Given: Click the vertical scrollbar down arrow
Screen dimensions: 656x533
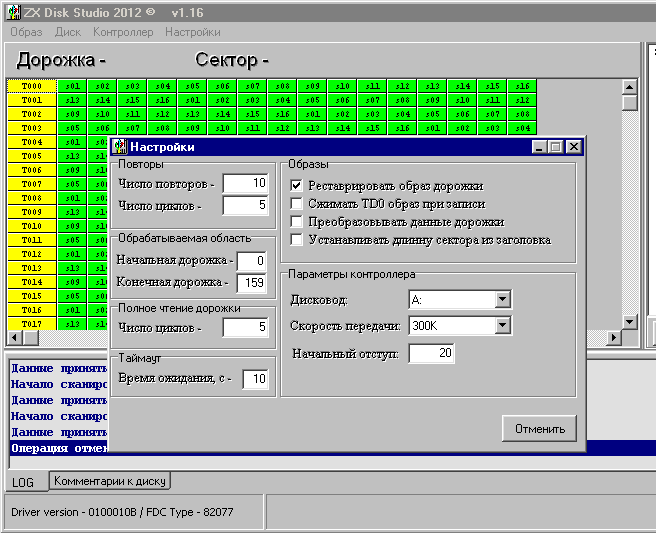Looking at the screenshot, I should point(629,321).
